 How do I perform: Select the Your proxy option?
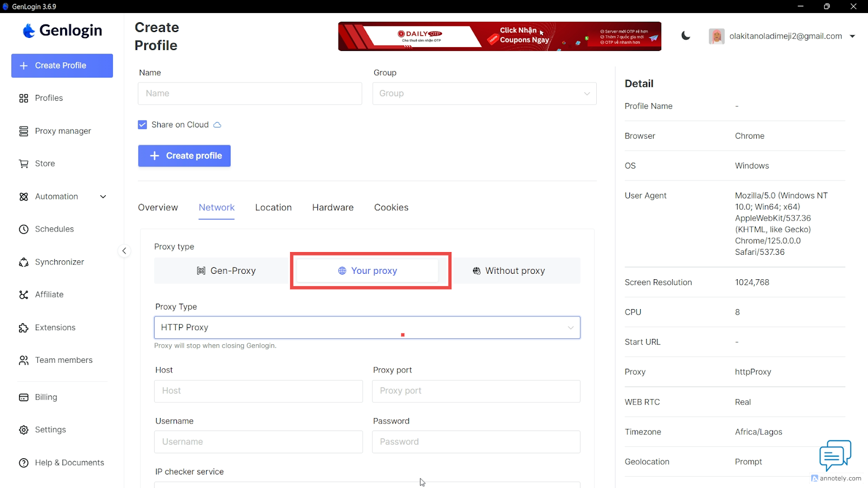pos(368,271)
